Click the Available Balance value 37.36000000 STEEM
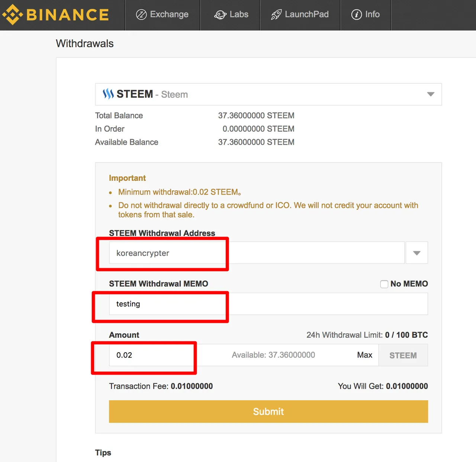The width and height of the screenshot is (476, 462). 256,142
